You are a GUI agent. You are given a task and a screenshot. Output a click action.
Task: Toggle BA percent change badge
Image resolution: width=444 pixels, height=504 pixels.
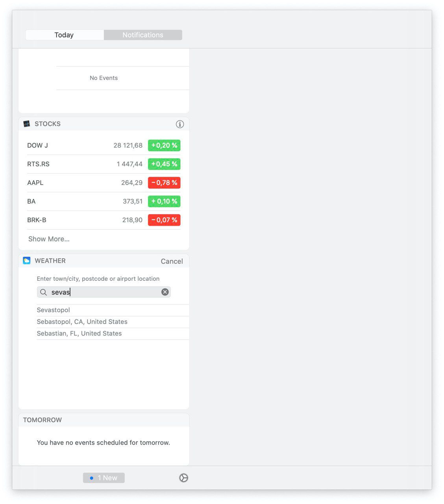click(x=164, y=201)
